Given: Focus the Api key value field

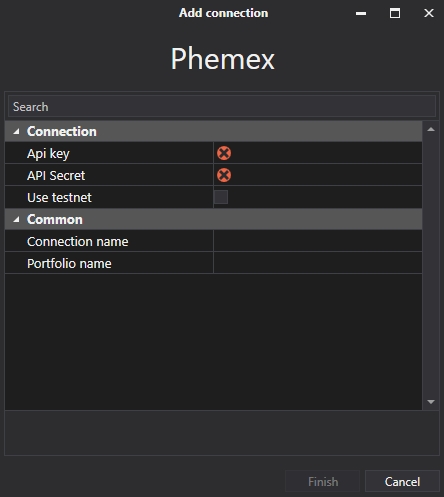Looking at the screenshot, I should (318, 153).
